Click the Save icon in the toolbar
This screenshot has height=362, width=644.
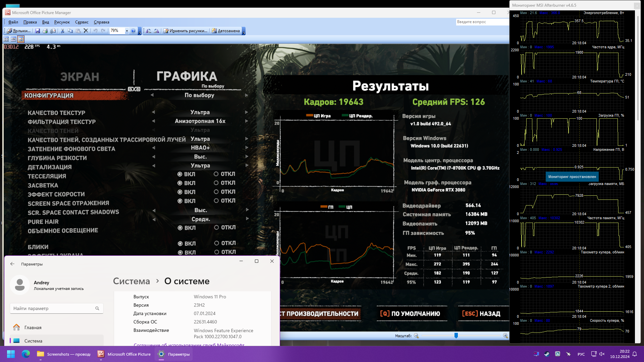pyautogui.click(x=38, y=31)
